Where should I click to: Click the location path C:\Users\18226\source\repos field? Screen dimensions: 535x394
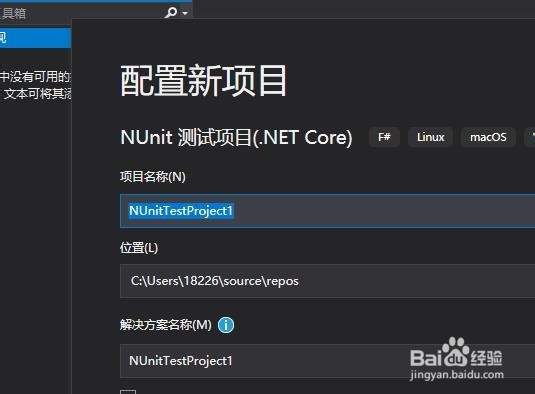[328, 281]
